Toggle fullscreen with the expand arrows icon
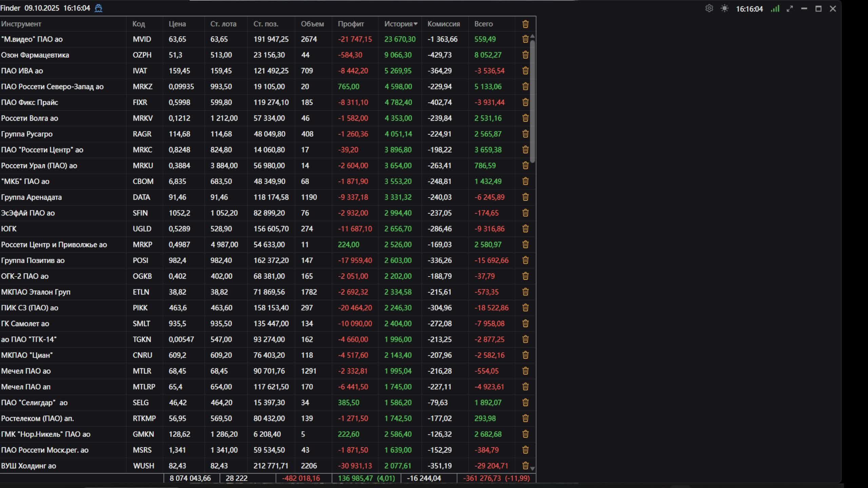Screen dimensions: 868x488 [x=790, y=9]
